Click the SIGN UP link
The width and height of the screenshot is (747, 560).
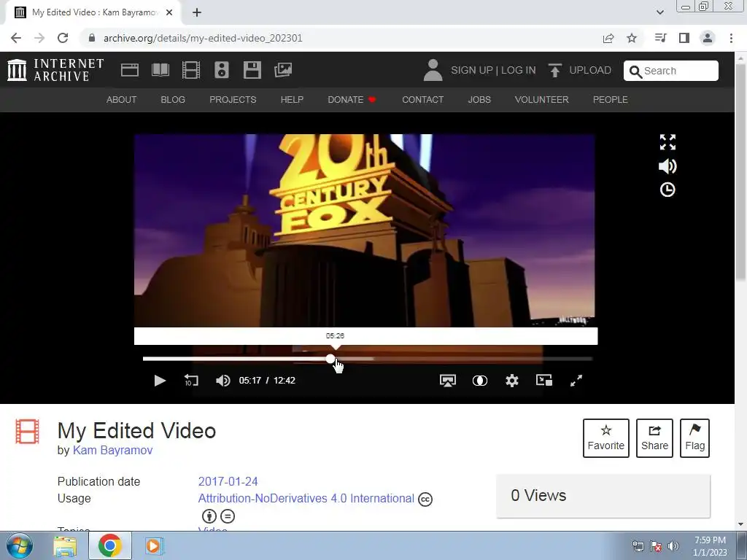472,70
